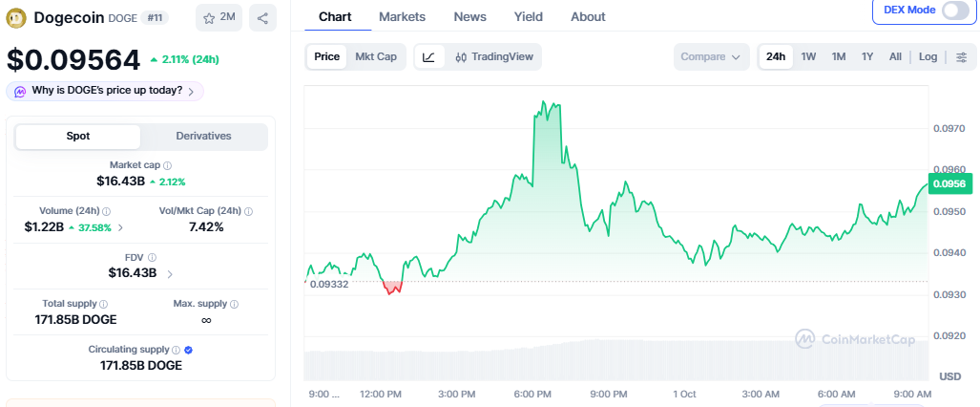The height and width of the screenshot is (407, 980).
Task: Set chart range to 1Y
Action: 867,57
